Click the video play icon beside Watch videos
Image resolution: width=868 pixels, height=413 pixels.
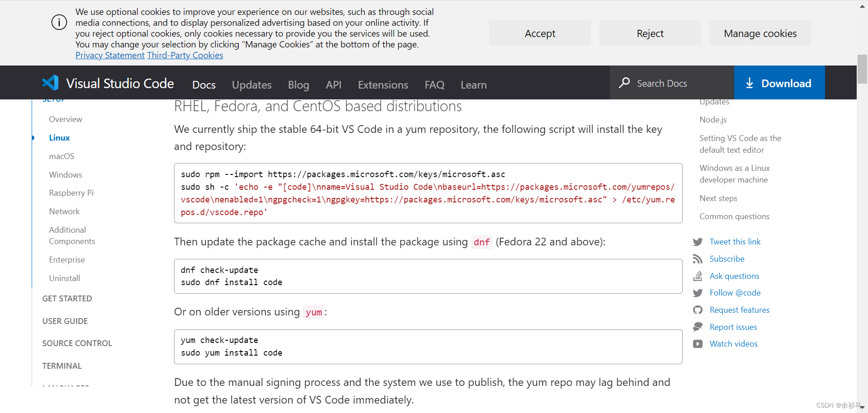tap(698, 344)
